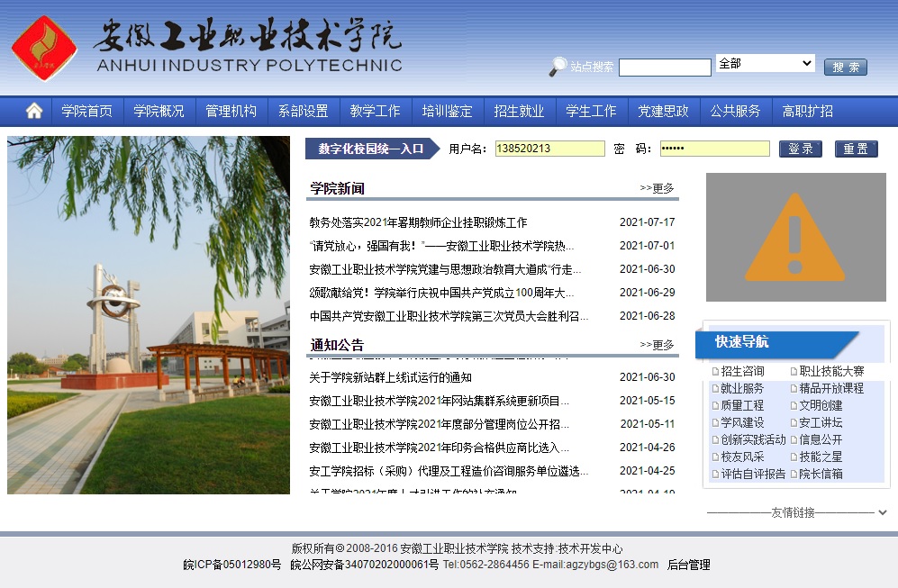This screenshot has width=898, height=588.
Task: Click the site search input field
Action: pyautogui.click(x=665, y=67)
